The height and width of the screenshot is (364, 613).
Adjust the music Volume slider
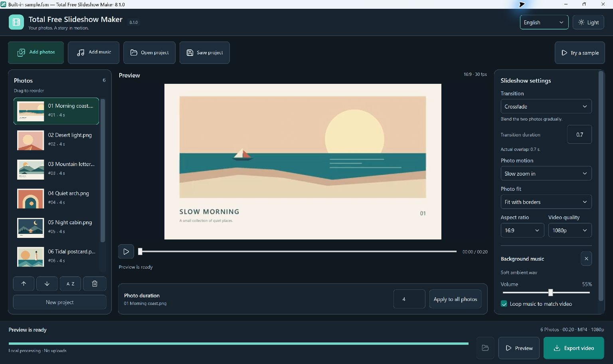coord(546,293)
